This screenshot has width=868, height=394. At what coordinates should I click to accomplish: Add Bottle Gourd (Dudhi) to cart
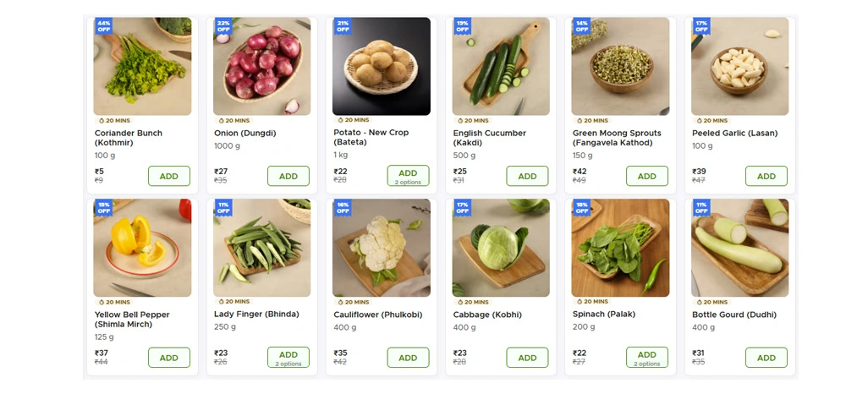click(766, 358)
